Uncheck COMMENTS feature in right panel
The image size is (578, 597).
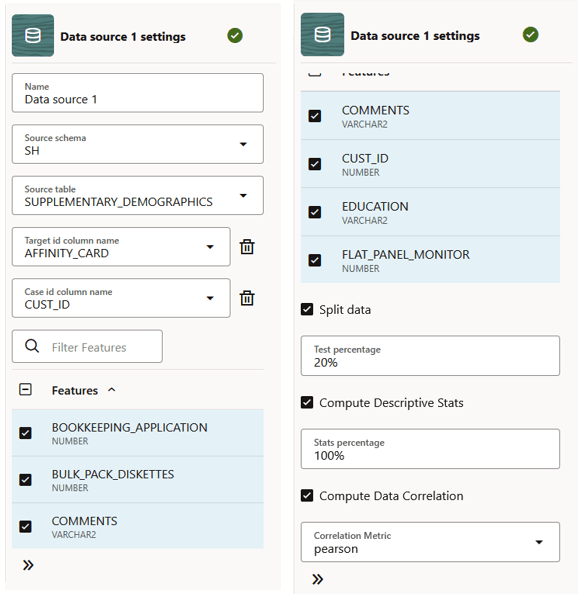point(315,116)
